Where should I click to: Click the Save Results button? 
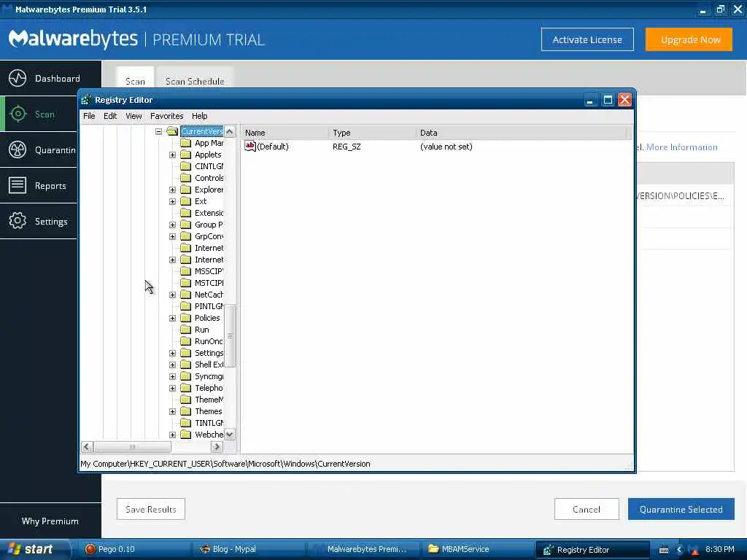150,509
